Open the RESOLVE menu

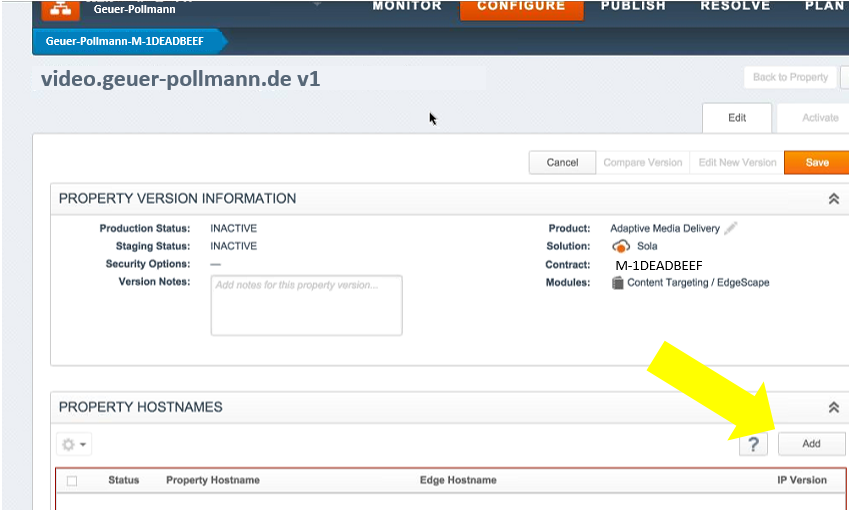pos(735,6)
